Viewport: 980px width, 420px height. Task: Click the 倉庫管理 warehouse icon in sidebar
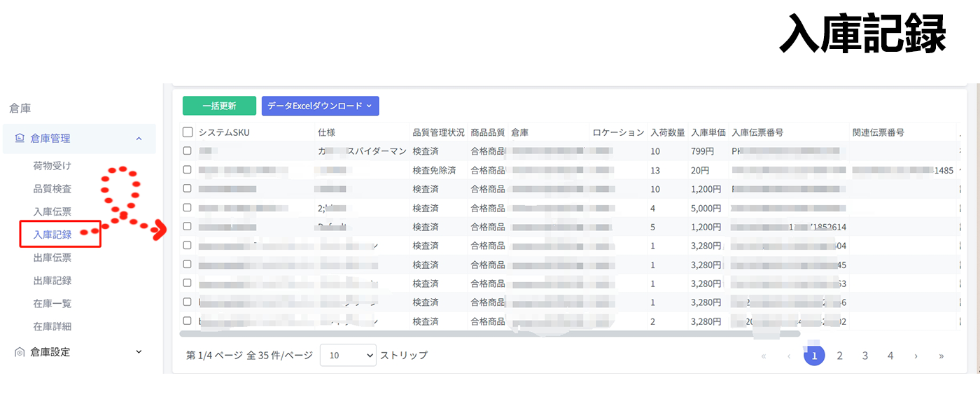(20, 139)
